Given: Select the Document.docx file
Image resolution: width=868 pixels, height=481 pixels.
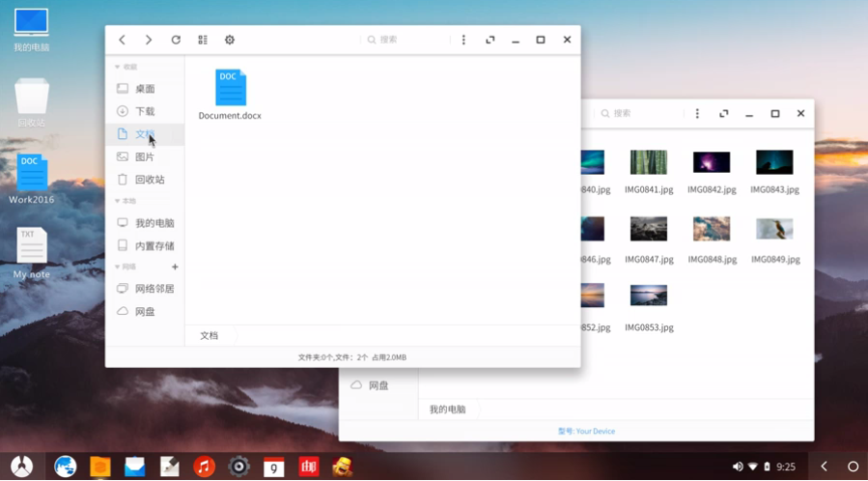Looking at the screenshot, I should point(231,94).
